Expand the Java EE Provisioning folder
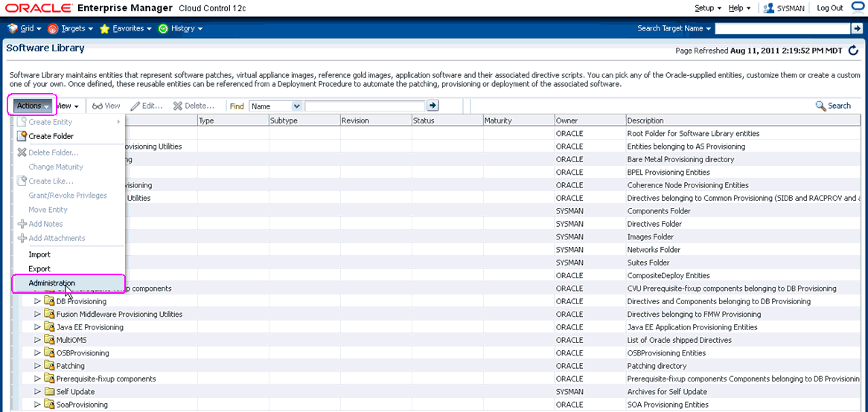The height and width of the screenshot is (412, 868). click(38, 326)
